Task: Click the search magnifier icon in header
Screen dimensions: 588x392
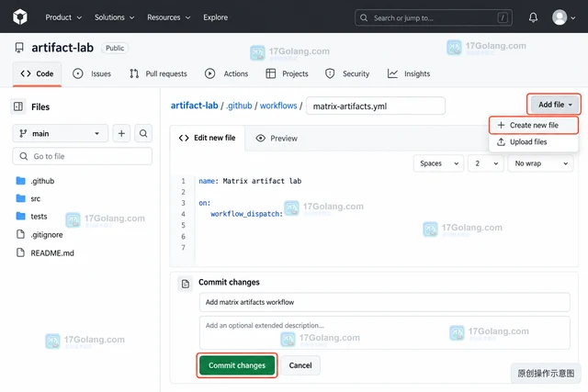Action: pos(364,17)
